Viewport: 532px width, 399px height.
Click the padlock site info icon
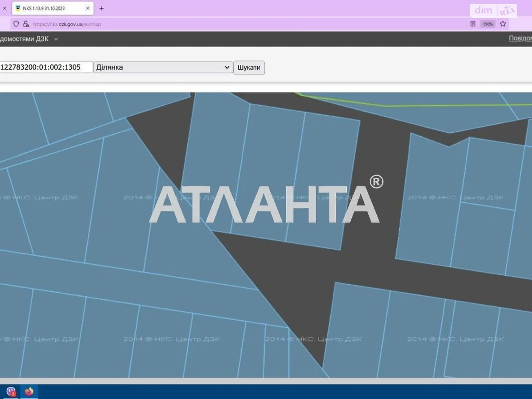(x=26, y=24)
